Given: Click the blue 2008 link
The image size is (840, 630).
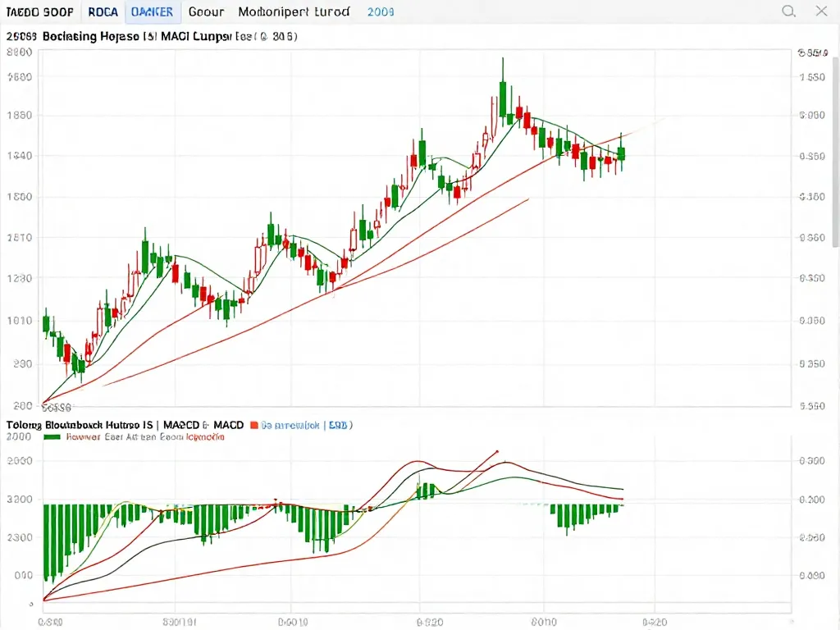Looking at the screenshot, I should click(380, 12).
